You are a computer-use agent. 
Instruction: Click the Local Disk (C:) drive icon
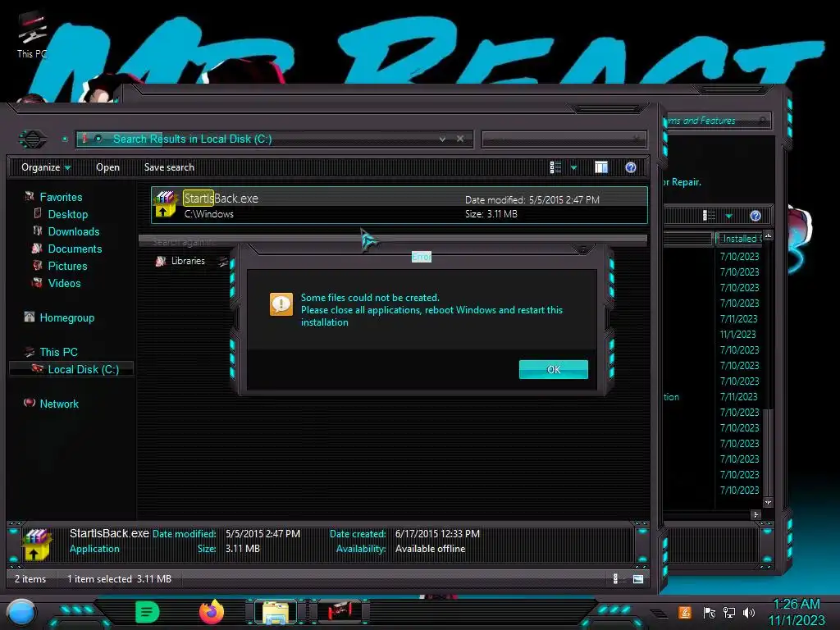37,368
